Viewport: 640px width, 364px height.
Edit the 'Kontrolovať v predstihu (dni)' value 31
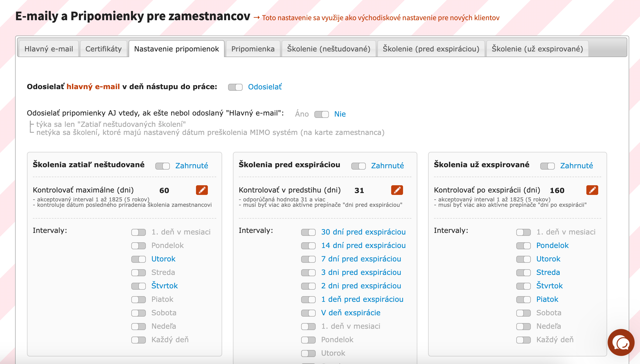397,190
